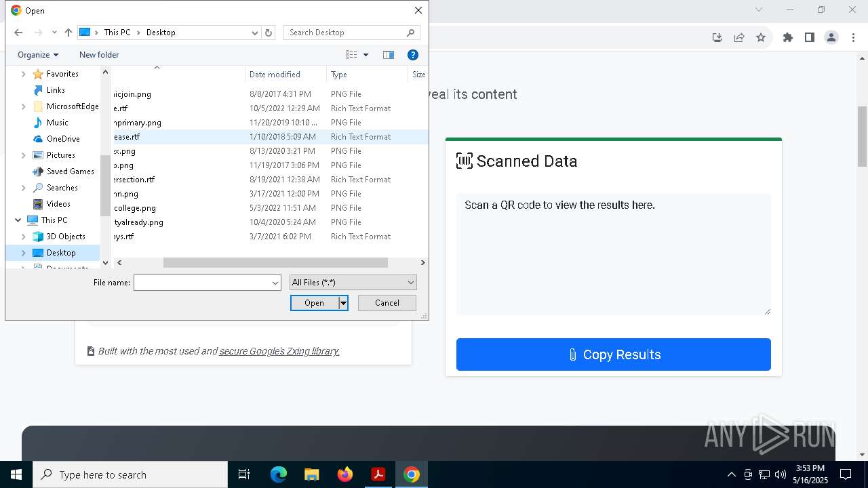
Task: Open the secure Google's Zxing library link
Action: pyautogui.click(x=279, y=351)
